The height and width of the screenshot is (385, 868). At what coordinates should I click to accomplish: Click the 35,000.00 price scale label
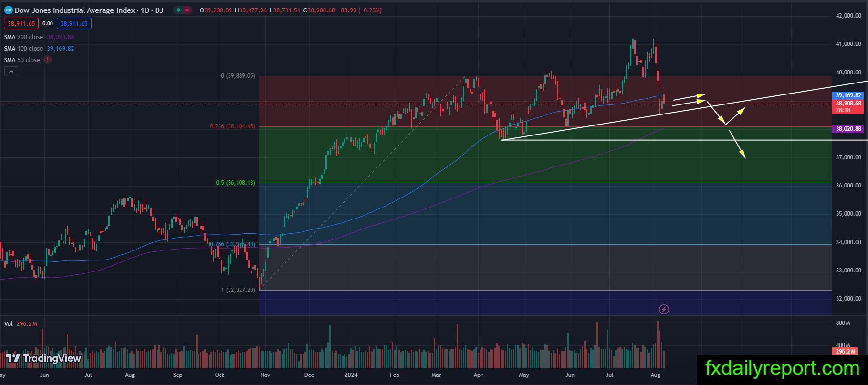pyautogui.click(x=848, y=214)
